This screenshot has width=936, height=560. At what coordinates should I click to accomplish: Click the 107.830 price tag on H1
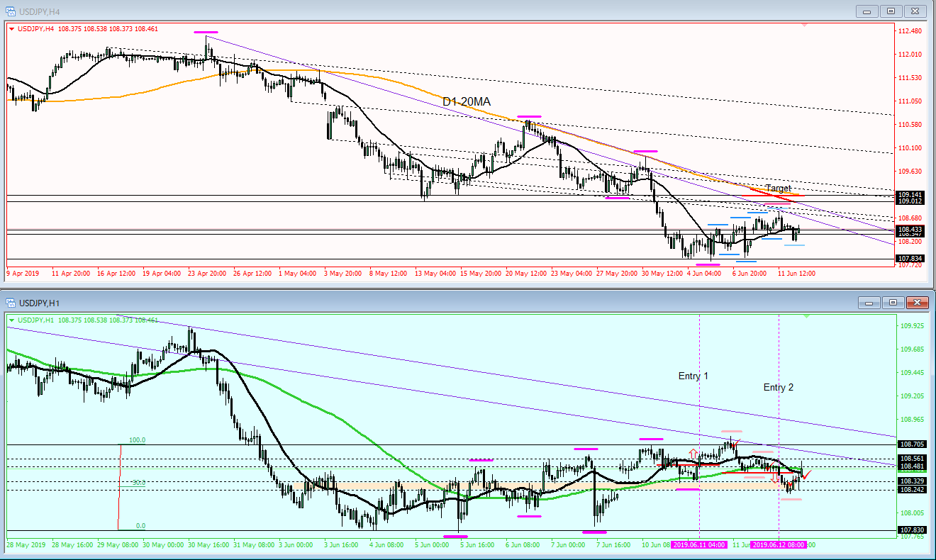910,530
